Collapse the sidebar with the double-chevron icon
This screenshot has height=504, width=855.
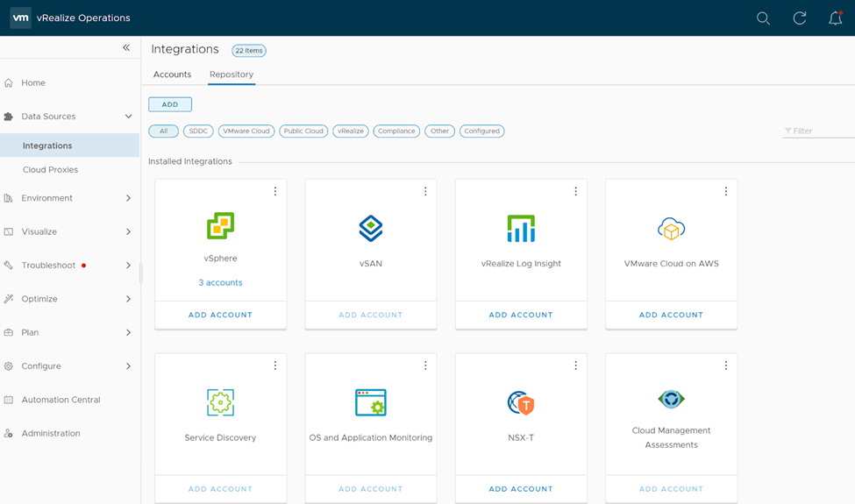coord(126,48)
